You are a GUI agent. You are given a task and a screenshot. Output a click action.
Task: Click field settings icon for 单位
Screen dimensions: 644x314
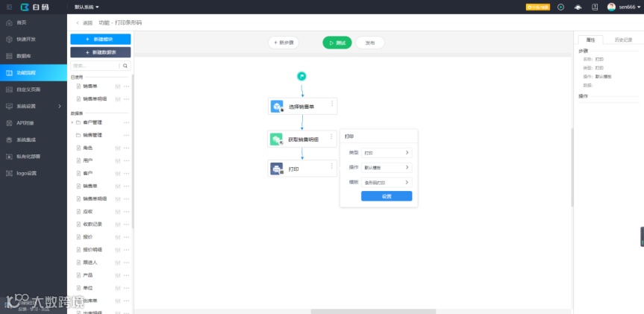pos(118,288)
